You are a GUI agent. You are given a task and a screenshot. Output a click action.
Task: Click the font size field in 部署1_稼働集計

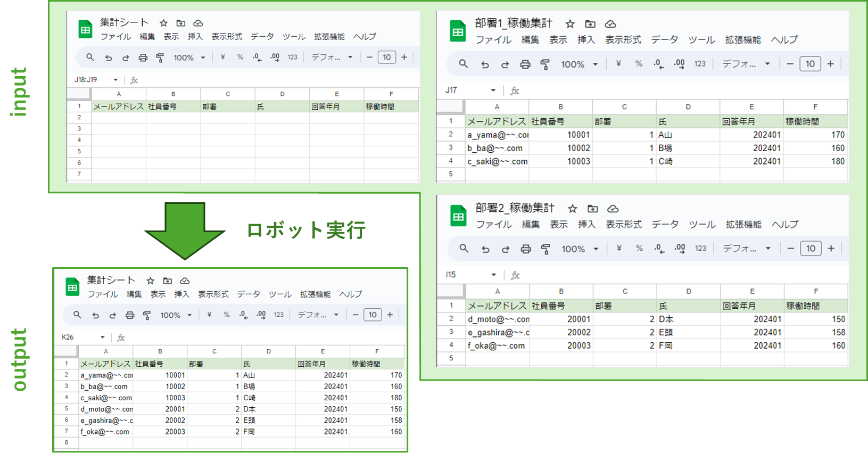point(810,64)
